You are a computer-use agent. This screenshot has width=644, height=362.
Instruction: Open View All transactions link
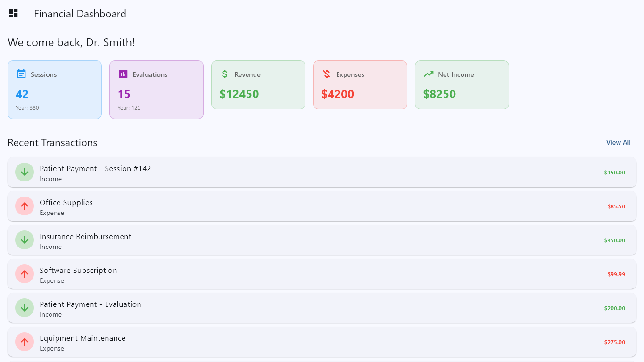click(x=619, y=142)
